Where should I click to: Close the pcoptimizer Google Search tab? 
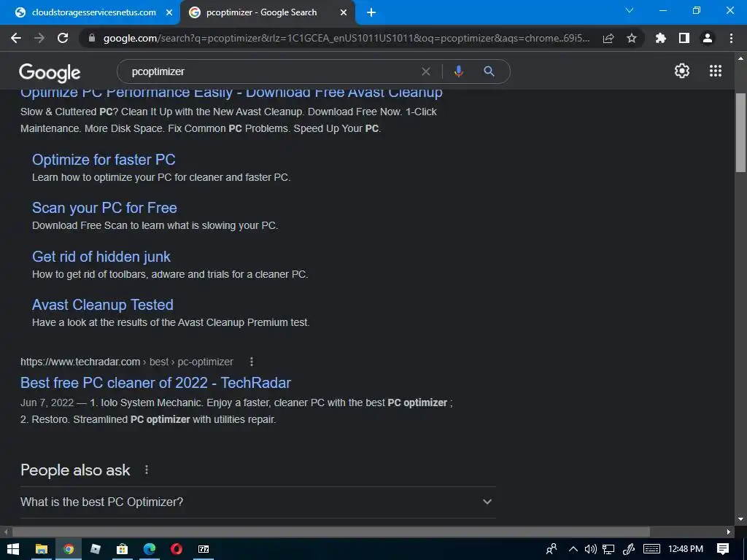[x=344, y=13]
